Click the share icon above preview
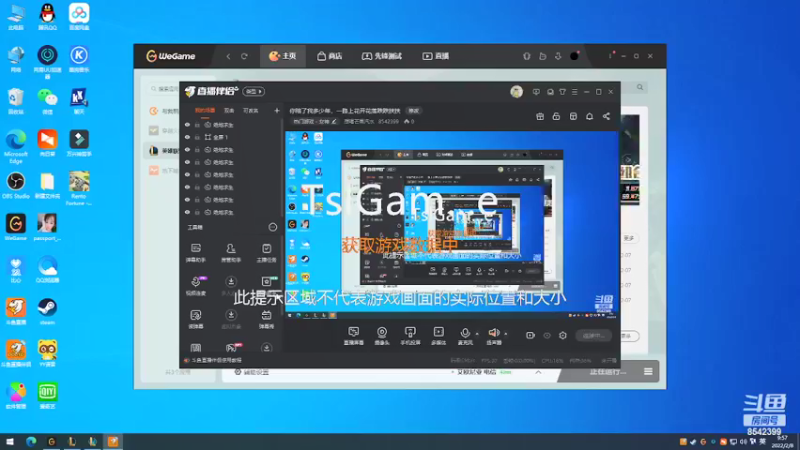 point(606,116)
